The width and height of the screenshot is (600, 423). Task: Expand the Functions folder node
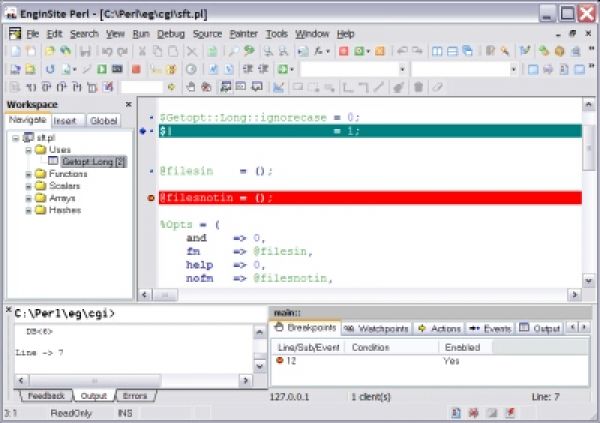coord(28,174)
